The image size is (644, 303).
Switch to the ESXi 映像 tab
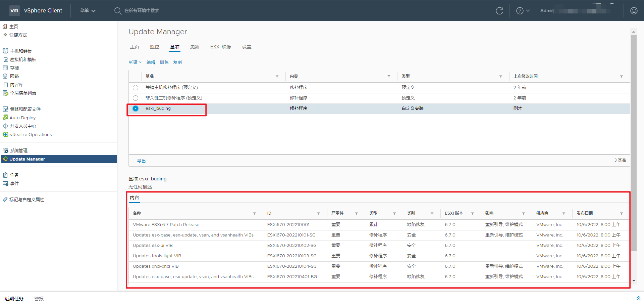pos(221,47)
